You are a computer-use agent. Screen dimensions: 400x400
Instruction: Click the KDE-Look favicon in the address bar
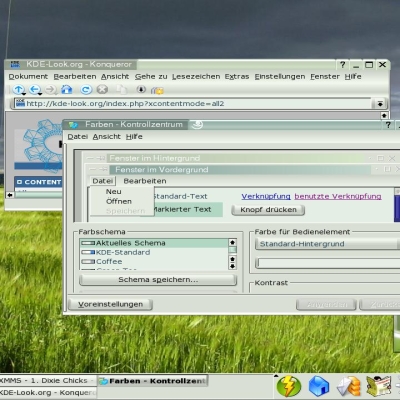20,103
